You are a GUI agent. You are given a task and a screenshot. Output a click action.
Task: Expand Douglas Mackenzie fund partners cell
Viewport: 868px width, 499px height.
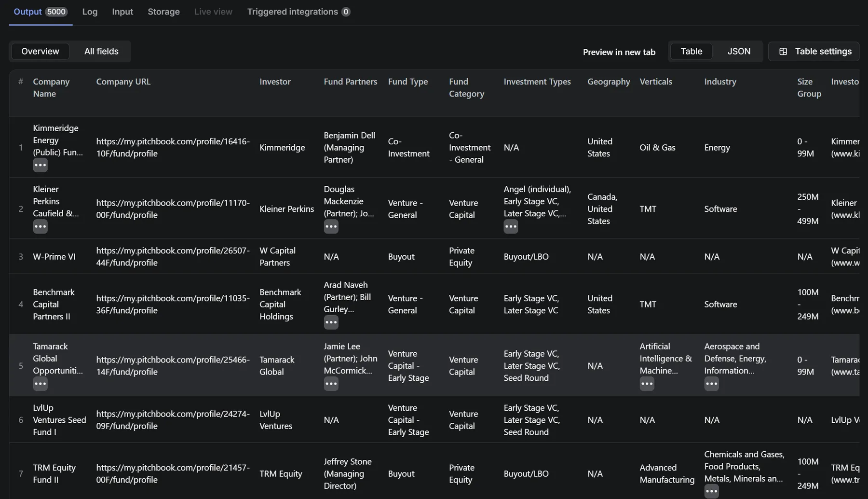coord(331,226)
